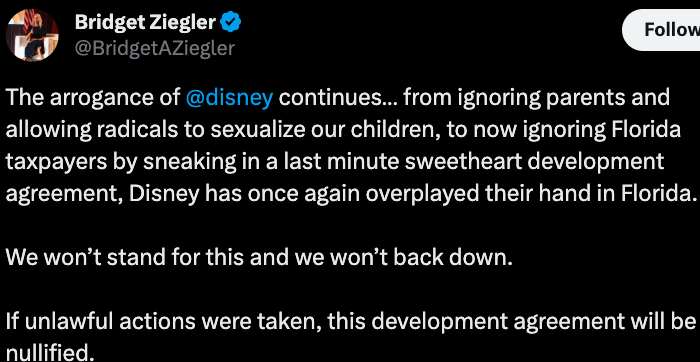Open Bridget Ziegler's profile picture
The height and width of the screenshot is (362, 700).
32,35
